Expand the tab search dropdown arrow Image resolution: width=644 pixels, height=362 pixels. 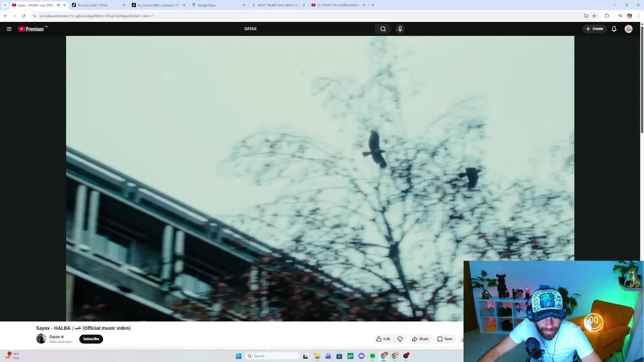pos(5,5)
